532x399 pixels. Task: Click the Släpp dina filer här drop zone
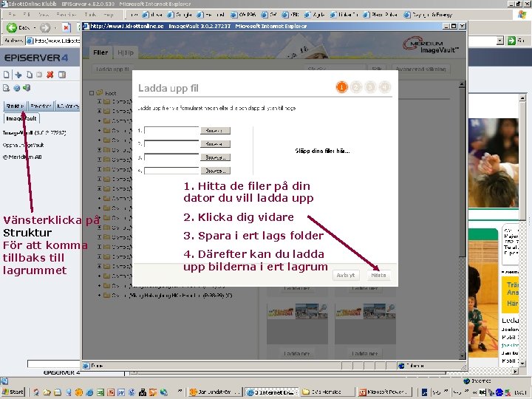(322, 151)
